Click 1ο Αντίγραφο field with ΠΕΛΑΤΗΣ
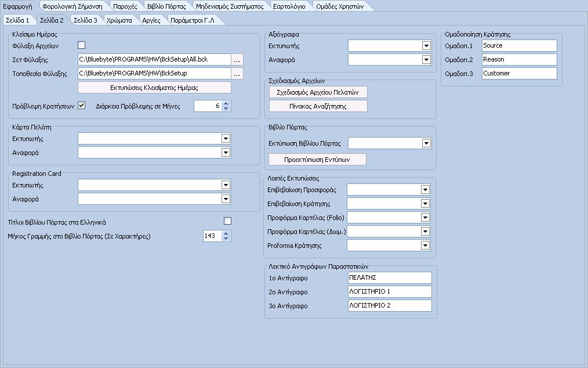Screen dimensions: 588x368 coord(390,277)
